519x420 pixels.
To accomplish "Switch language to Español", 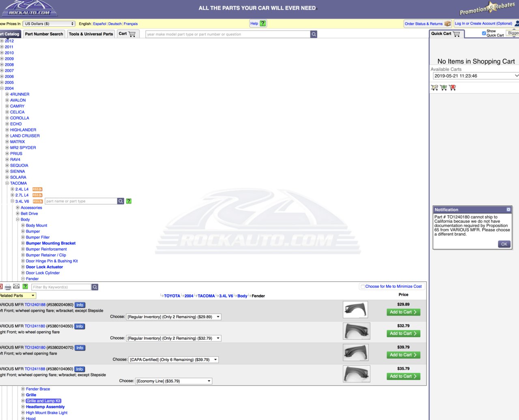I will tap(99, 24).
